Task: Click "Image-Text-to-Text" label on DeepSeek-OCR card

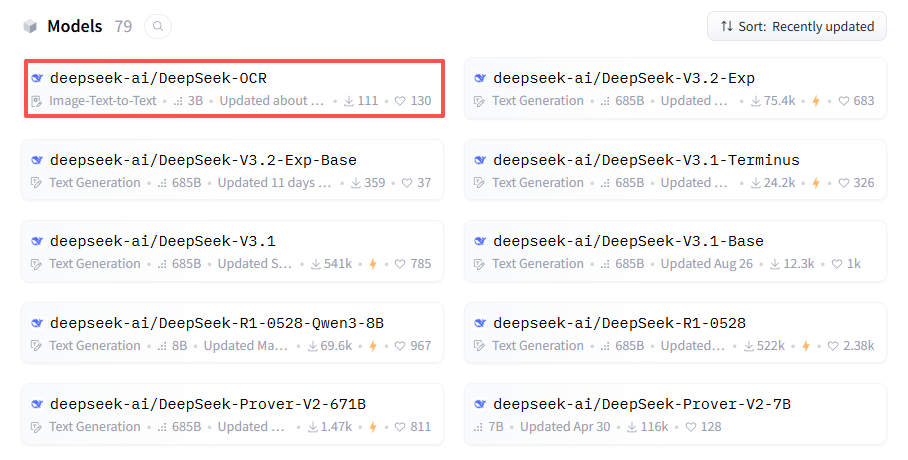Action: click(x=102, y=101)
